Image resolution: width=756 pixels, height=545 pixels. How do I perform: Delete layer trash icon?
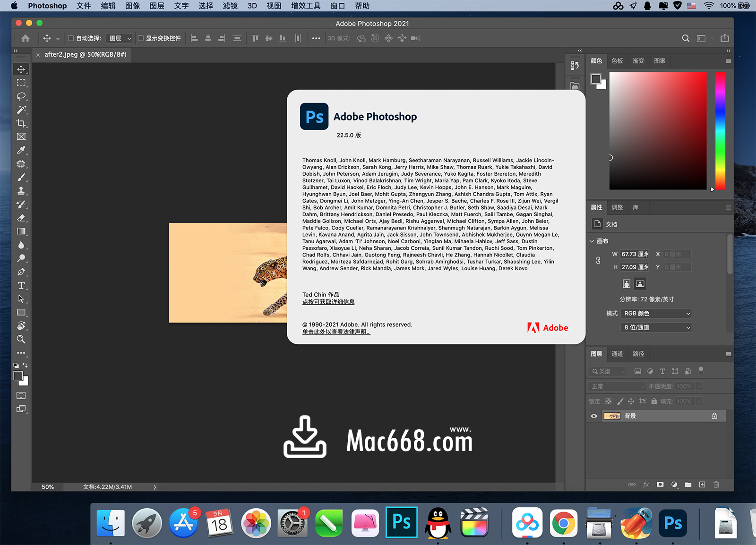716,485
